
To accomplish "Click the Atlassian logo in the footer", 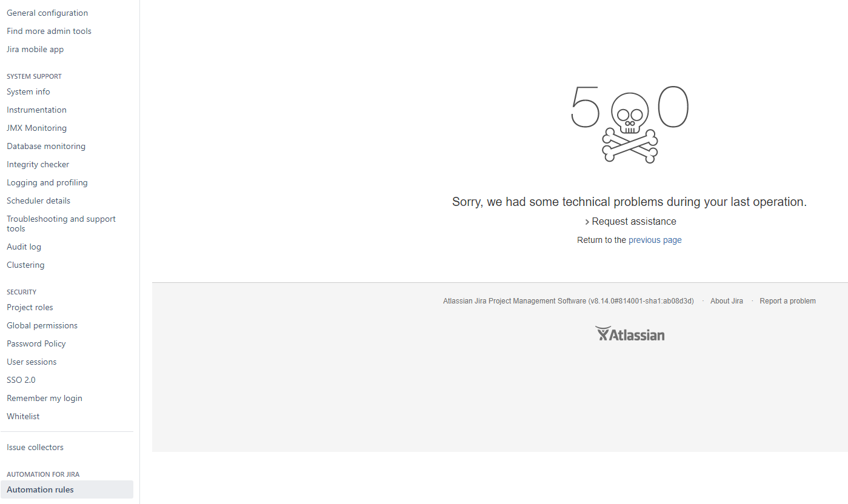I will (x=629, y=333).
